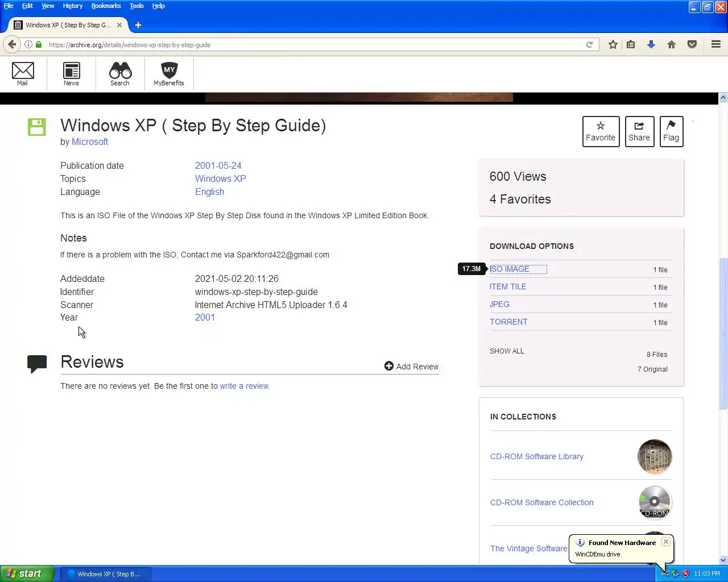This screenshot has height=582, width=728.
Task: Open a new tab with the plus icon
Action: pyautogui.click(x=138, y=25)
